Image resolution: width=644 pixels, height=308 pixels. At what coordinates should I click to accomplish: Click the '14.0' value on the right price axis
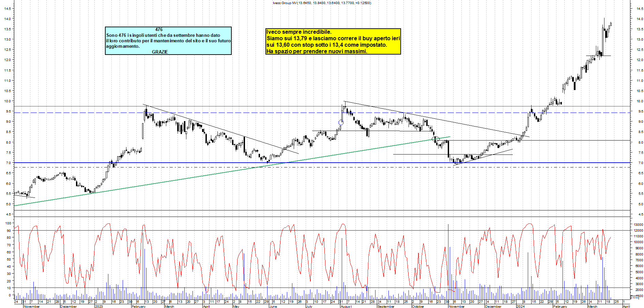point(640,19)
